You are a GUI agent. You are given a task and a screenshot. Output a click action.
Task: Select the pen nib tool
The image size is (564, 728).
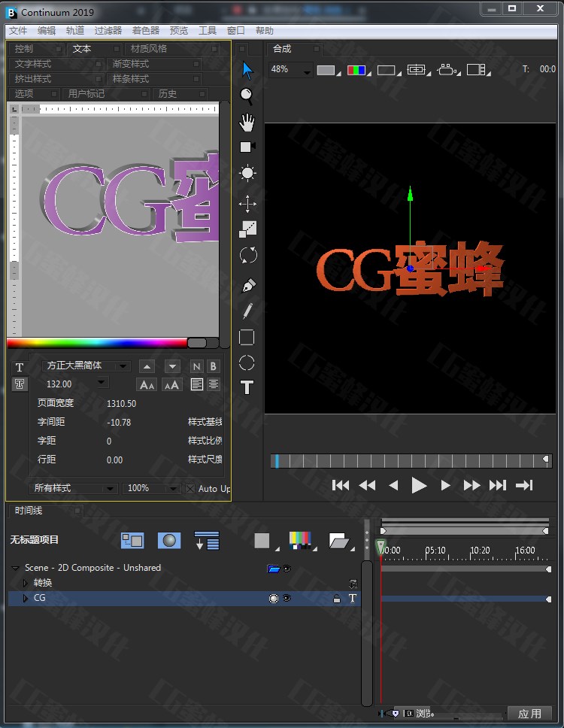point(249,284)
